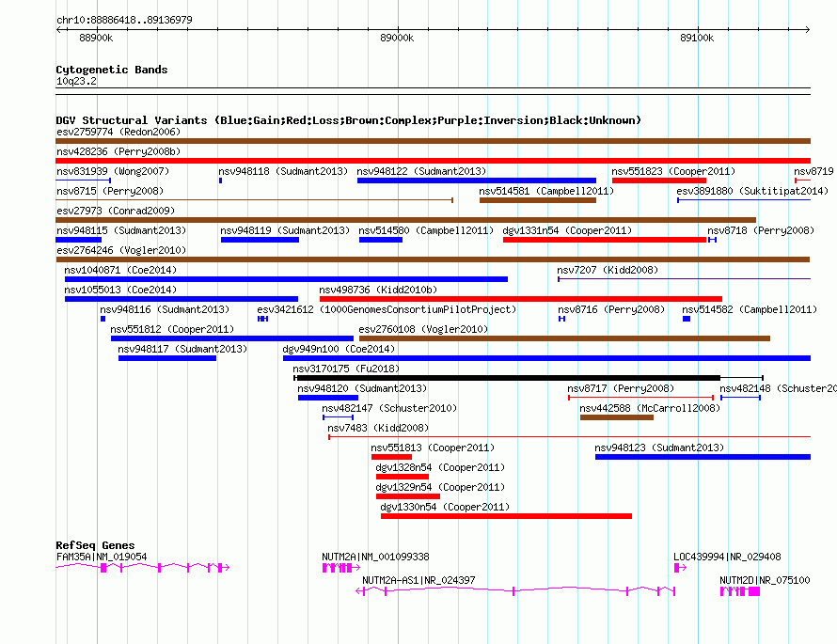Viewport: 837px width, 644px height.
Task: Click dgv1329n54 (Cooper2011) red bar
Action: (x=408, y=496)
